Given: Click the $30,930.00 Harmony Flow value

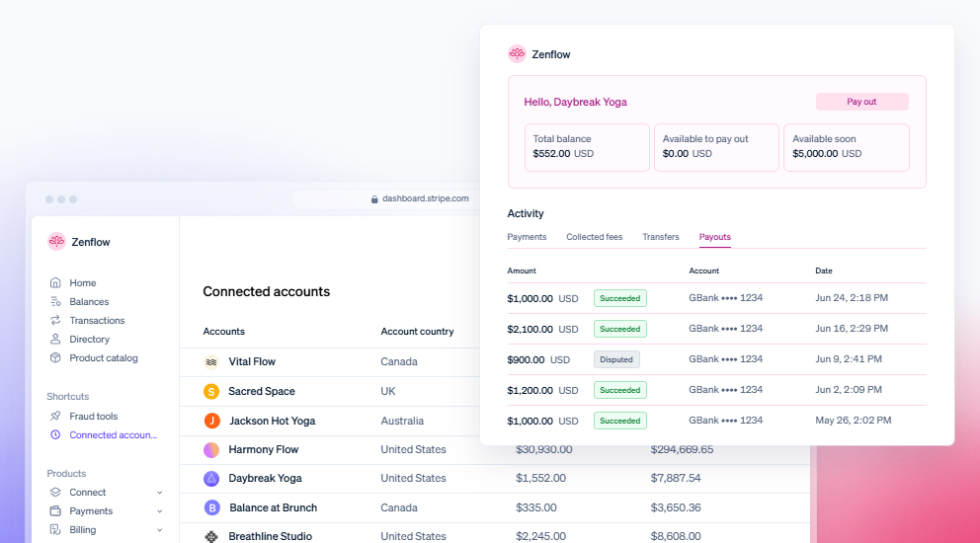Looking at the screenshot, I should coord(543,449).
